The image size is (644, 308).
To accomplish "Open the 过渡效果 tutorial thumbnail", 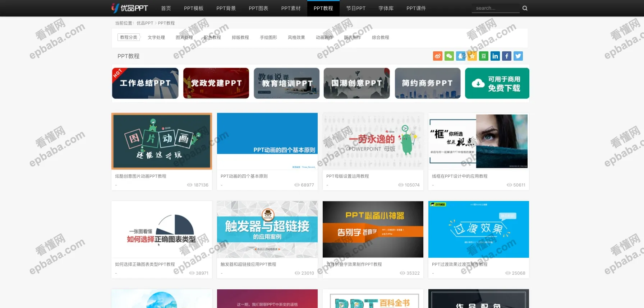I will [x=479, y=229].
